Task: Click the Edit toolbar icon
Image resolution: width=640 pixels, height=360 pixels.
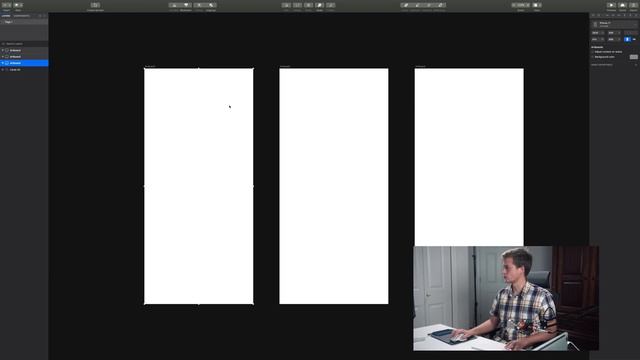Action: coord(286,5)
